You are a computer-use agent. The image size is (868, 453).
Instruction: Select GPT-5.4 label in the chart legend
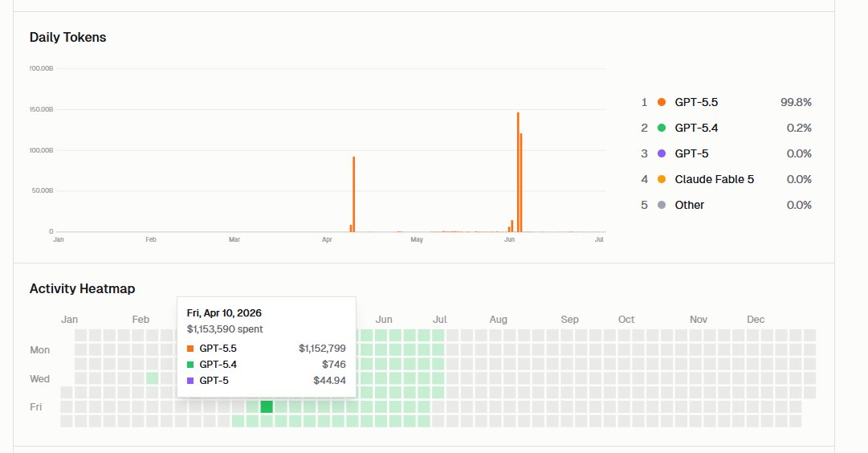coord(696,128)
